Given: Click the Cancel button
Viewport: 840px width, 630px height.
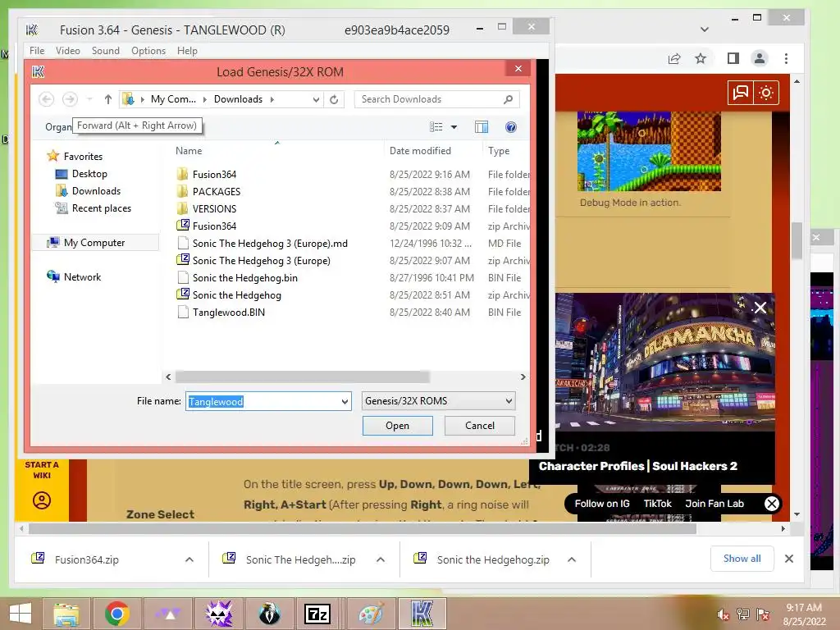Looking at the screenshot, I should tap(479, 426).
